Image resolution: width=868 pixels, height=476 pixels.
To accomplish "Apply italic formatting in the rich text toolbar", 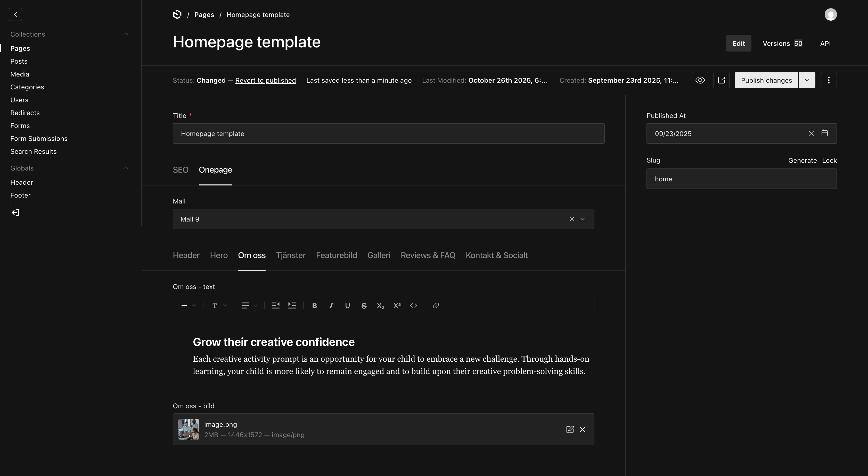I will coord(331,306).
